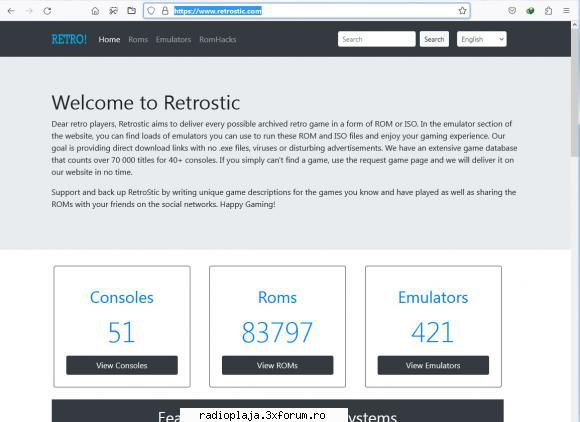
Task: Click the Emulators card title
Action: tap(433, 297)
